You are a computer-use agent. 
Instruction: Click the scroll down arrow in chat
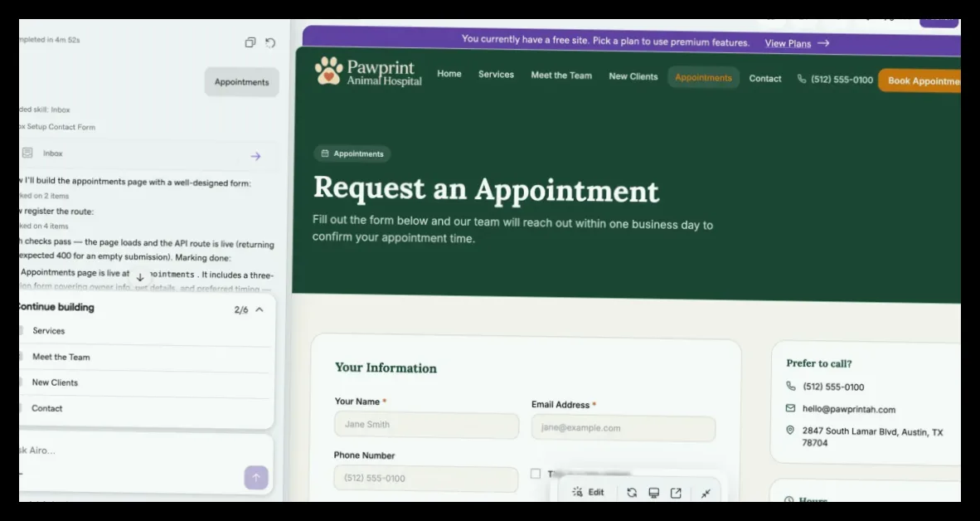click(140, 277)
